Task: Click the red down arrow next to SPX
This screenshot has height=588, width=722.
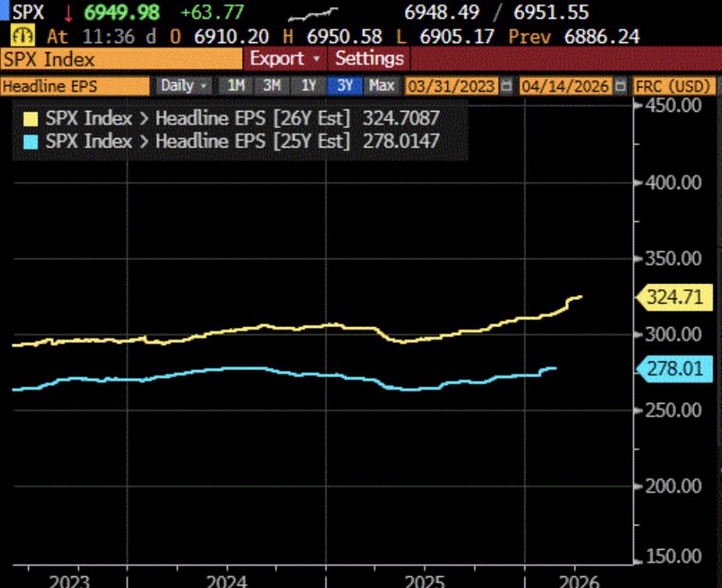Action: coord(69,12)
